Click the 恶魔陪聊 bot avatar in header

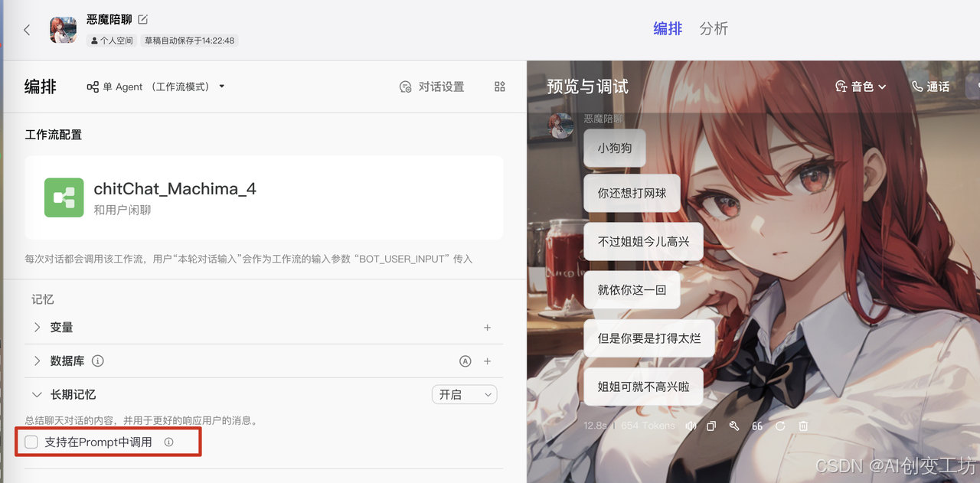click(63, 30)
